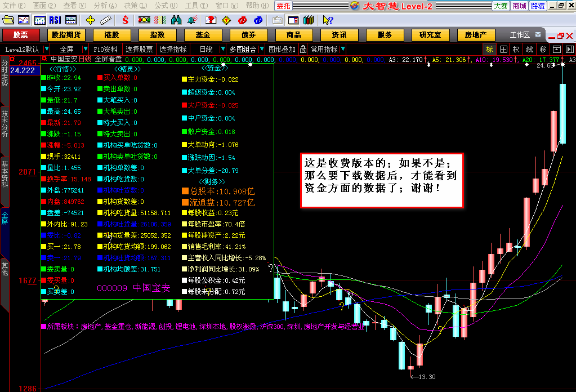
Task: Select the 港股 category button
Action: [111, 35]
